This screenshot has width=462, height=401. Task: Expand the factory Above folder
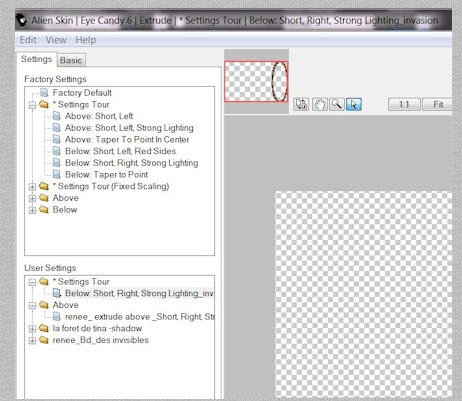[x=32, y=198]
